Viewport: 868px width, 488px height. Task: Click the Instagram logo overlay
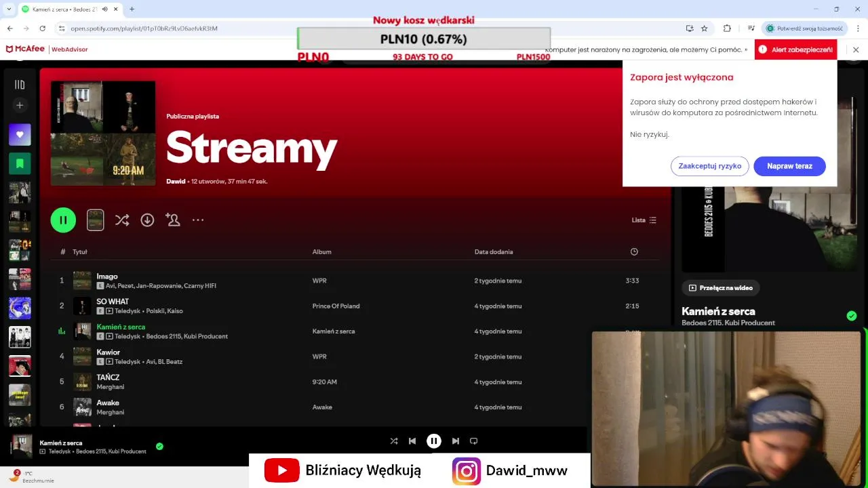coord(467,471)
